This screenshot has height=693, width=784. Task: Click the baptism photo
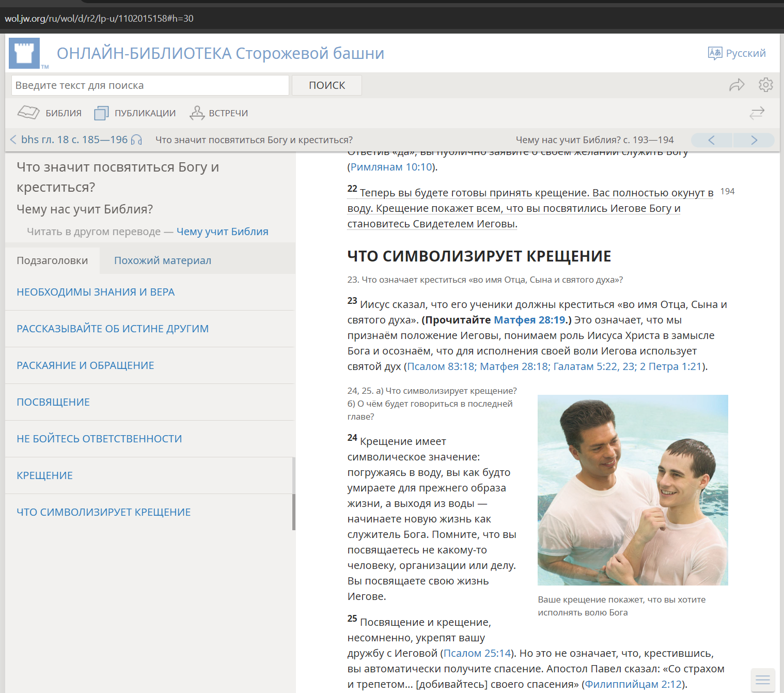[633, 490]
